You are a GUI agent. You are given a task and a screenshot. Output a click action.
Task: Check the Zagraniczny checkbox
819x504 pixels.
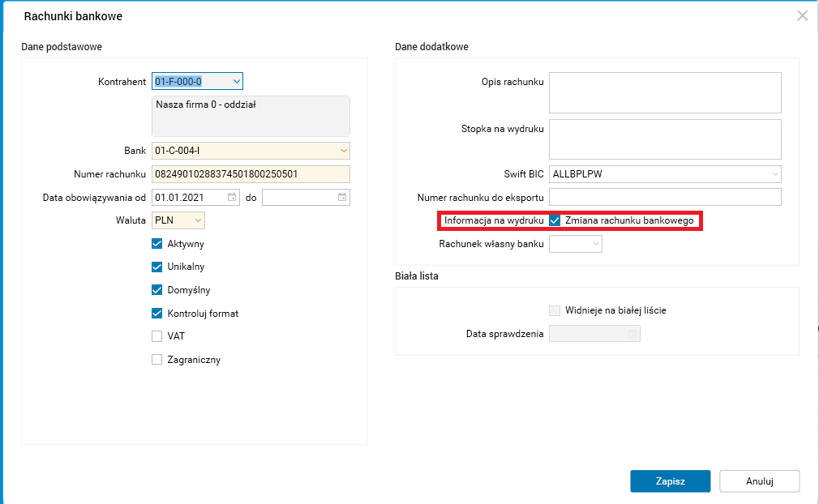[157, 360]
